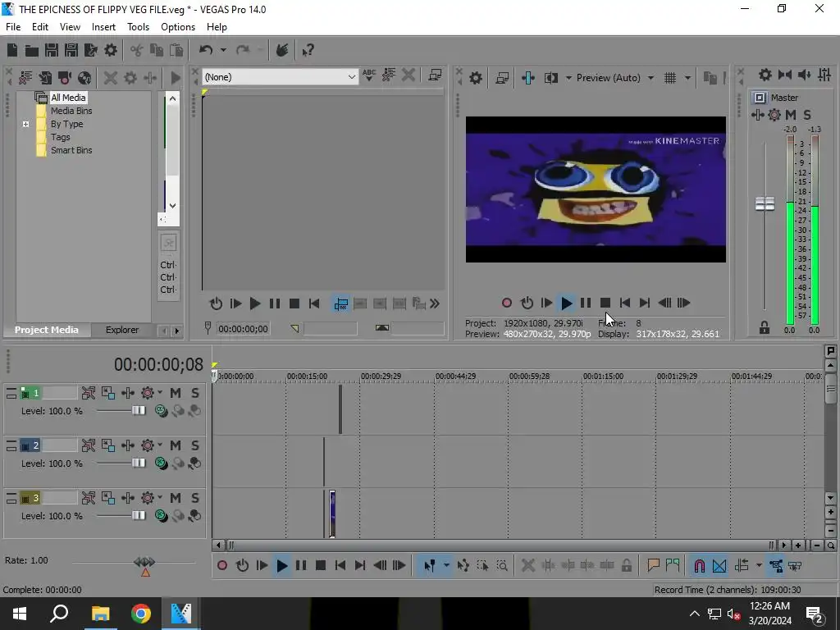Click Record in the timeline transport bar
The width and height of the screenshot is (840, 630).
pos(222,566)
